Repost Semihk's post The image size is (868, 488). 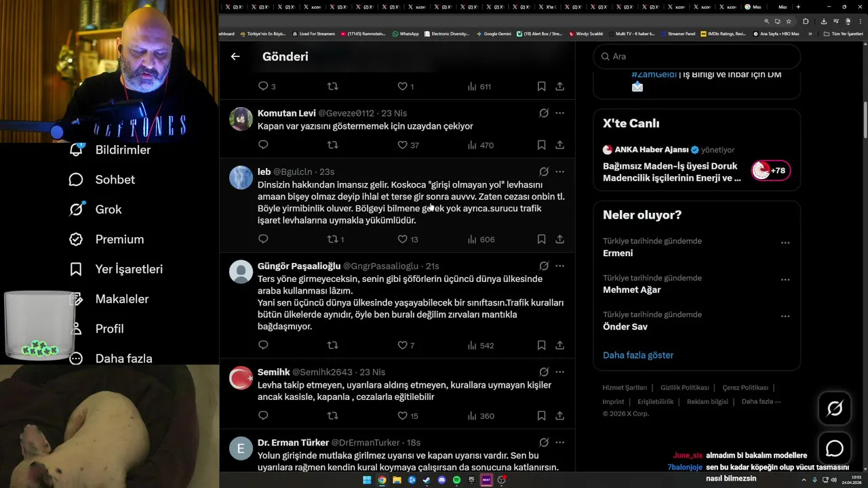332,415
